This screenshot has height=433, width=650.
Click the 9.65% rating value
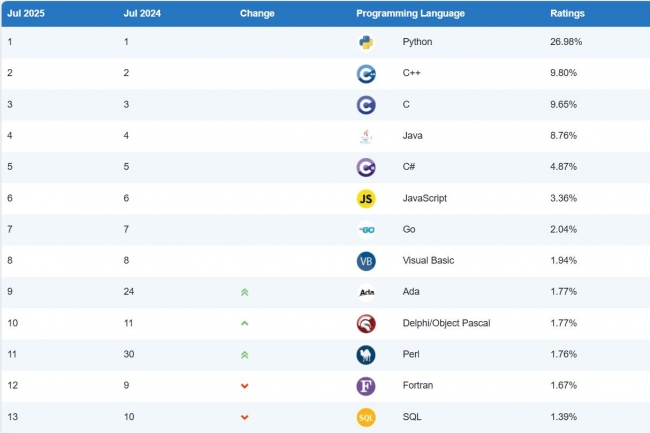click(563, 104)
